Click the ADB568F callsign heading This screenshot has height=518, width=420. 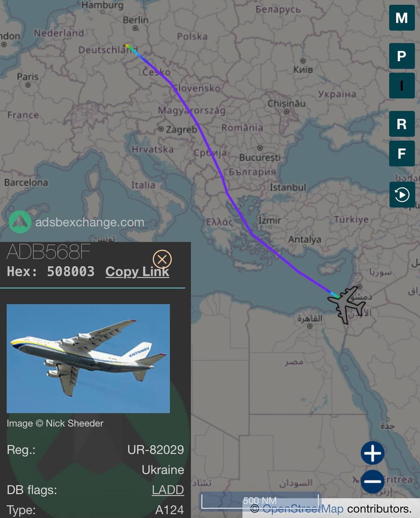[x=49, y=252]
